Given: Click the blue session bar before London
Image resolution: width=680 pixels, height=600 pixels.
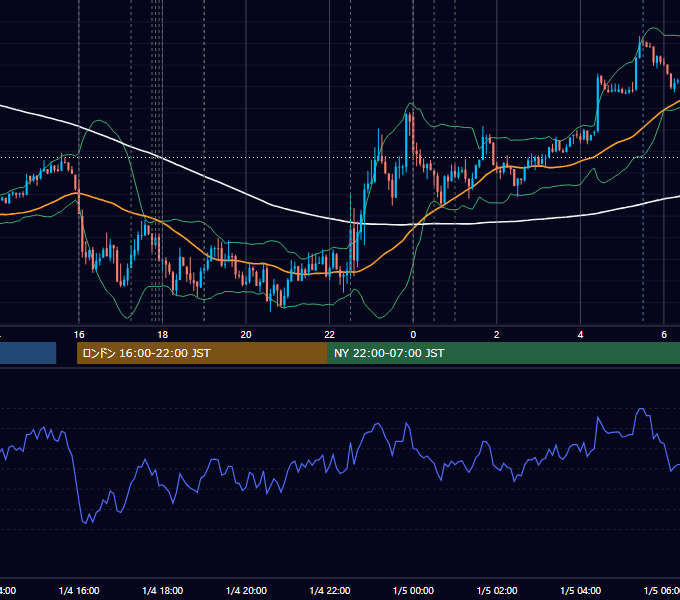Looking at the screenshot, I should [x=28, y=353].
